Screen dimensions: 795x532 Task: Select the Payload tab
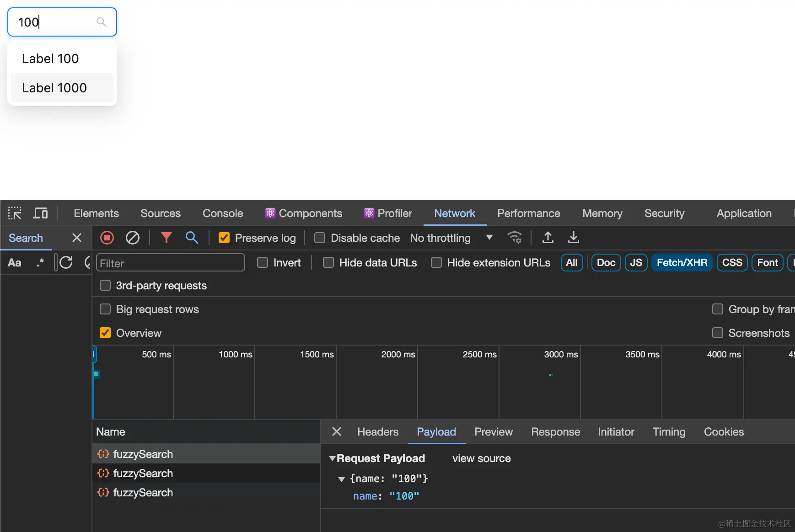(436, 432)
